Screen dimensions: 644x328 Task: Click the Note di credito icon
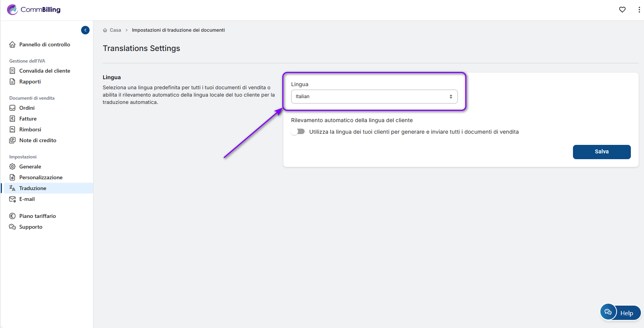(12, 140)
